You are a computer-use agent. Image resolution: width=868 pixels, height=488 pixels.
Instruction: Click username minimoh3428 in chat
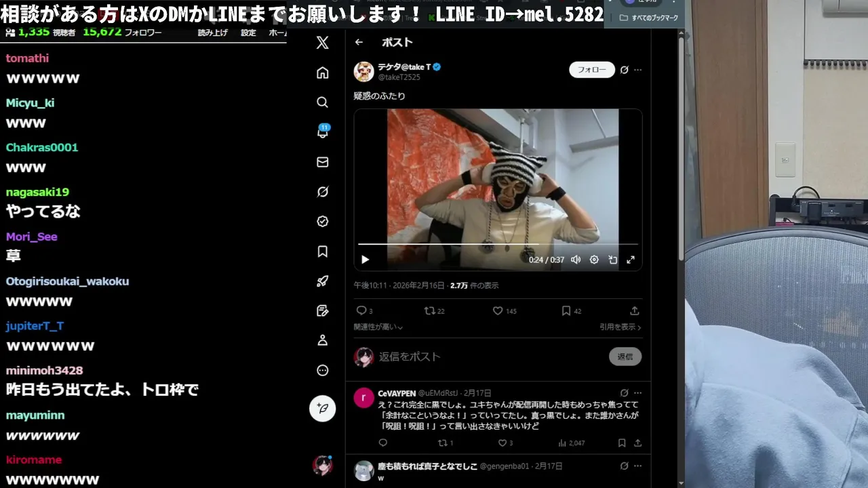pos(44,371)
